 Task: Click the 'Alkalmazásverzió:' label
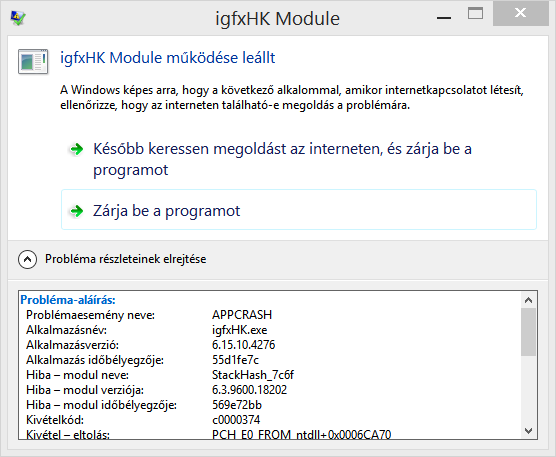click(x=72, y=345)
